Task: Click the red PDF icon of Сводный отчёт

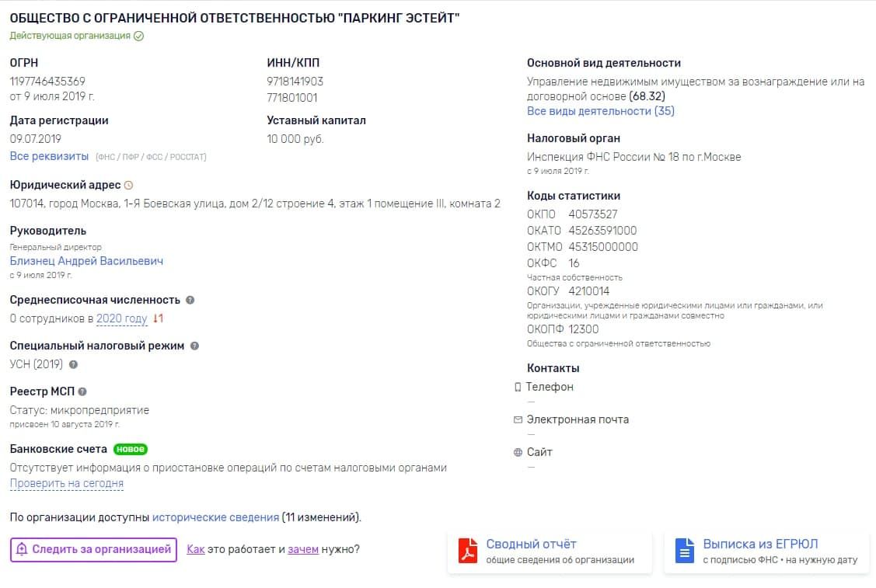Action: click(x=468, y=551)
